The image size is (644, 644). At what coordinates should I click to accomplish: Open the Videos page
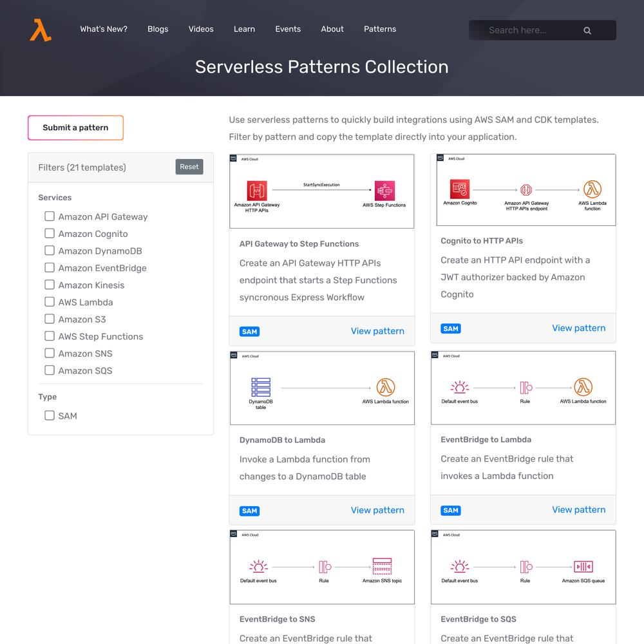[x=201, y=29]
